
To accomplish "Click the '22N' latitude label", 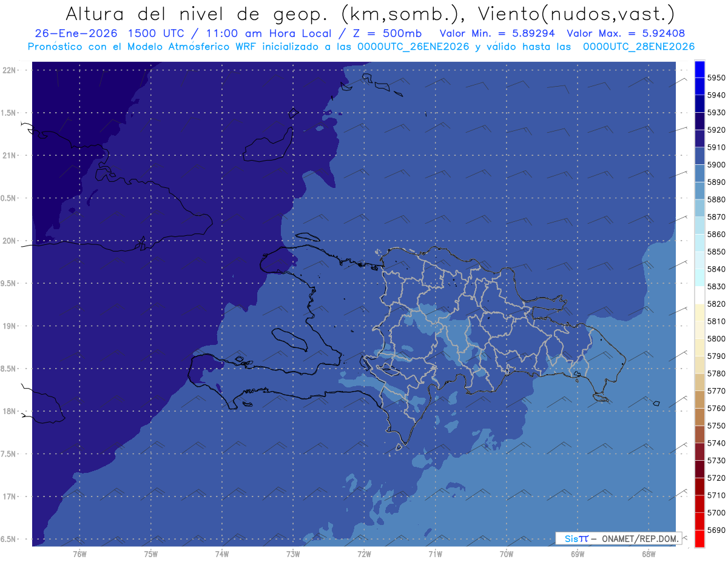I will point(9,70).
